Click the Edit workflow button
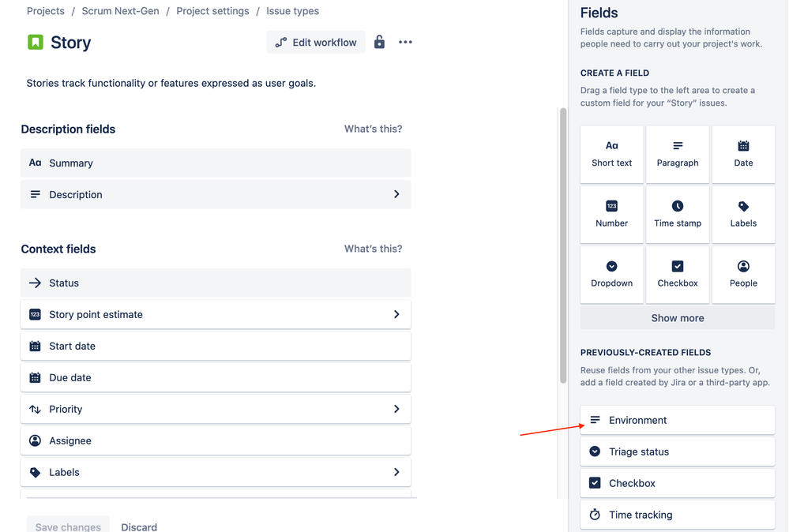Viewport: 789px width, 532px height. click(x=316, y=43)
